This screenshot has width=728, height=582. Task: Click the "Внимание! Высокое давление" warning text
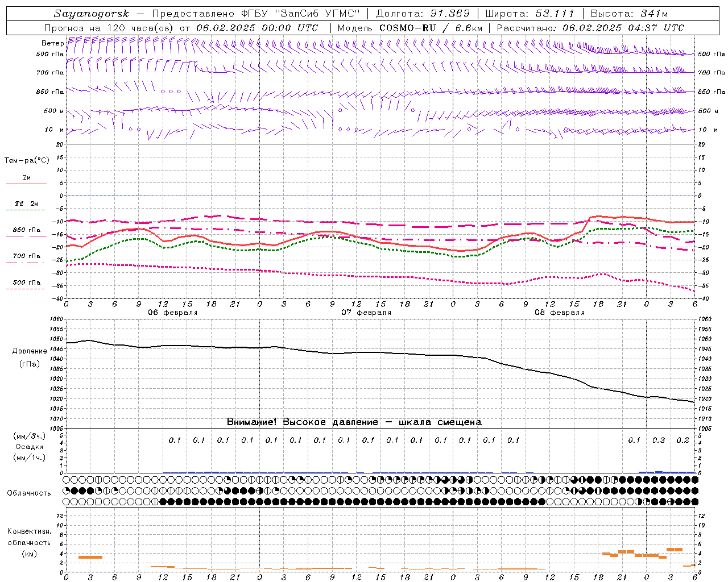click(302, 422)
